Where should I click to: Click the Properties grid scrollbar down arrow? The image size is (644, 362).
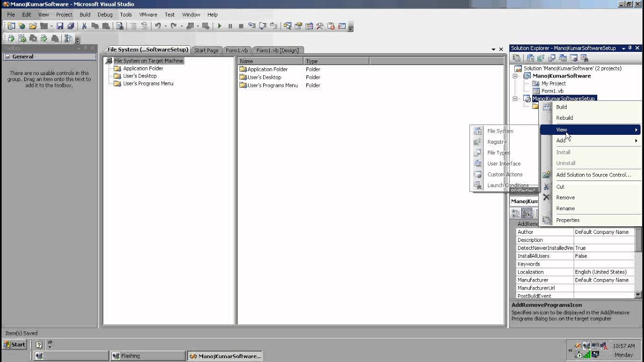tap(638, 295)
